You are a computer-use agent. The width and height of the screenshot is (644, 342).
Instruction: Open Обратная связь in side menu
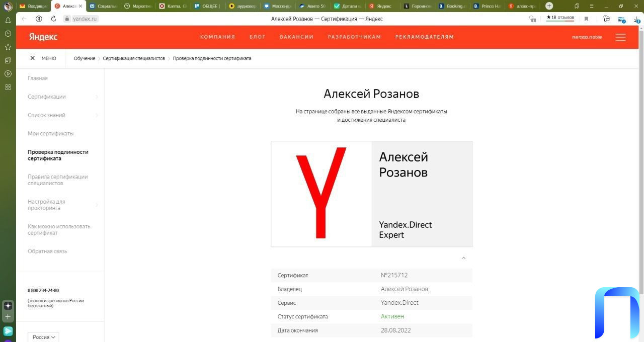coord(47,251)
